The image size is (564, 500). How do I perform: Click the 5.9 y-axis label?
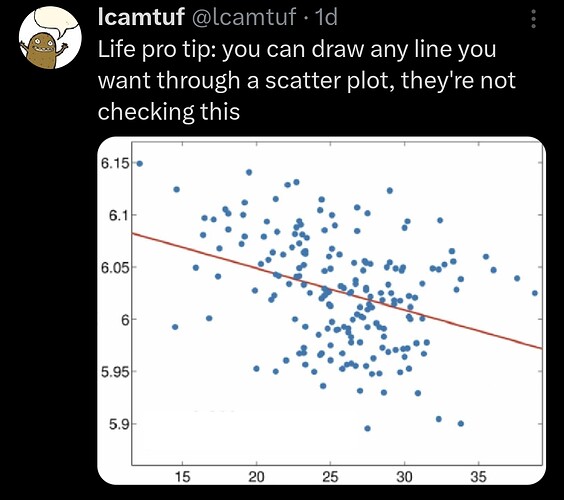pos(118,425)
